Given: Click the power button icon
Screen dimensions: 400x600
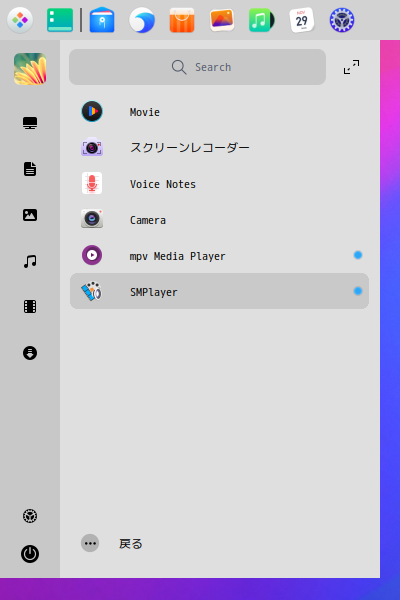Looking at the screenshot, I should click(x=30, y=554).
